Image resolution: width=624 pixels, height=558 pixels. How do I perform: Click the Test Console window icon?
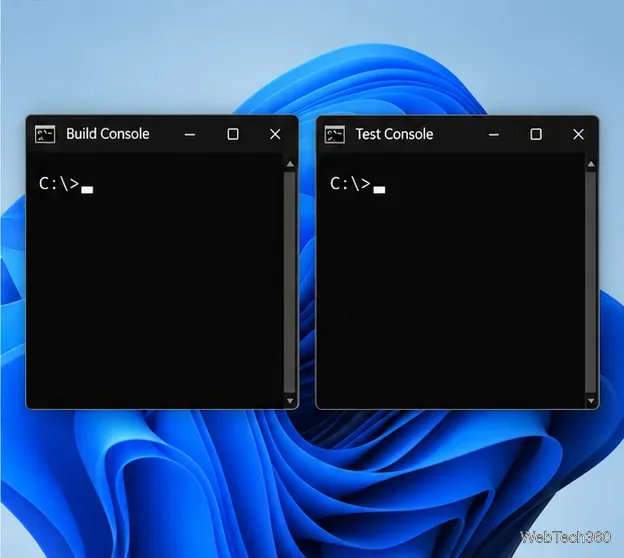pos(334,135)
